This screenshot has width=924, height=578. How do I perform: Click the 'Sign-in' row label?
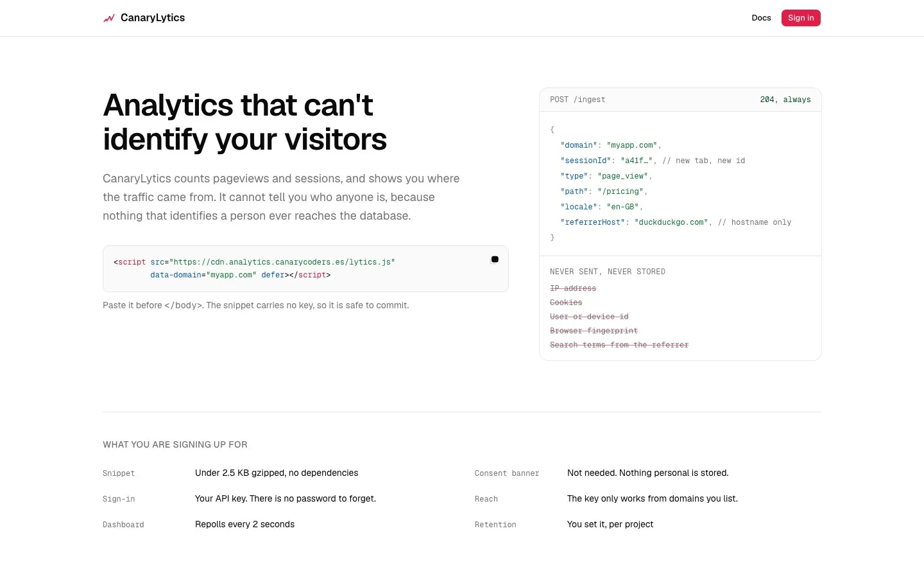tap(119, 499)
